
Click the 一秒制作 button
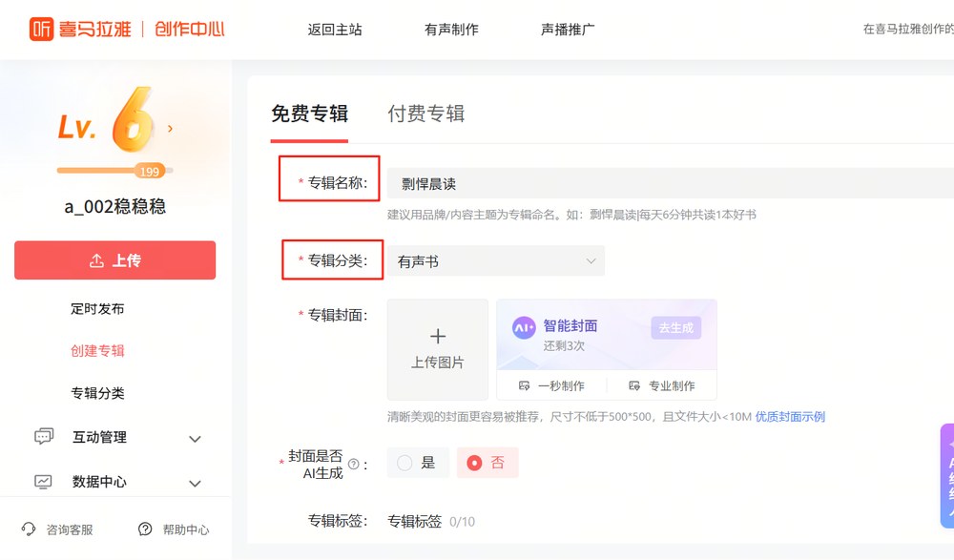coord(551,386)
